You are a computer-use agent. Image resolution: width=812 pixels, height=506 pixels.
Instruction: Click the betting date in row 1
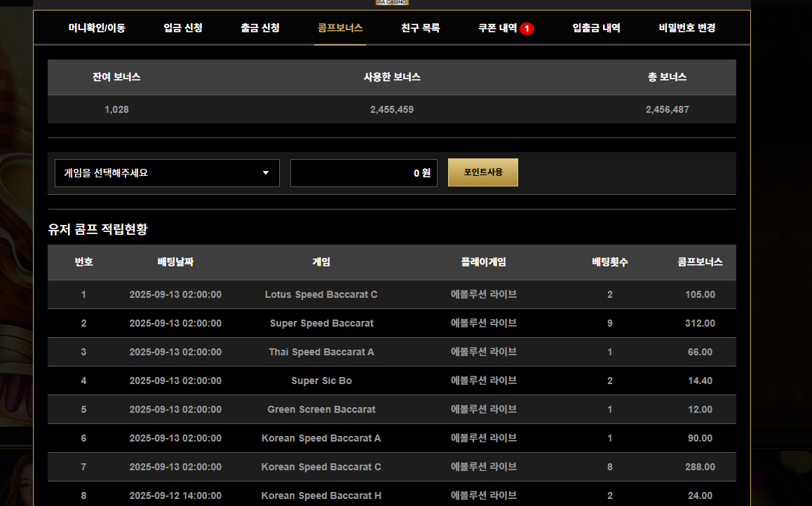tap(175, 294)
